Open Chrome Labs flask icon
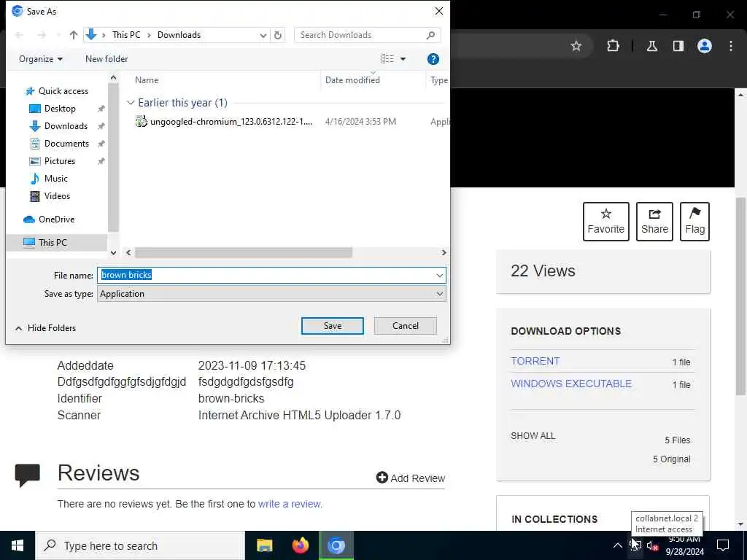The height and width of the screenshot is (560, 747). (652, 46)
